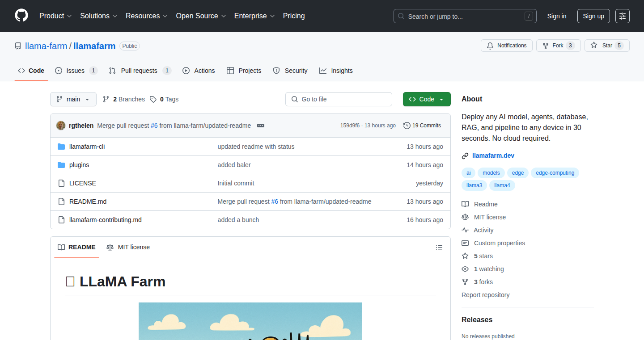Click the bell icon in Notifications button
Screen dimensions: 644x340
coord(490,46)
